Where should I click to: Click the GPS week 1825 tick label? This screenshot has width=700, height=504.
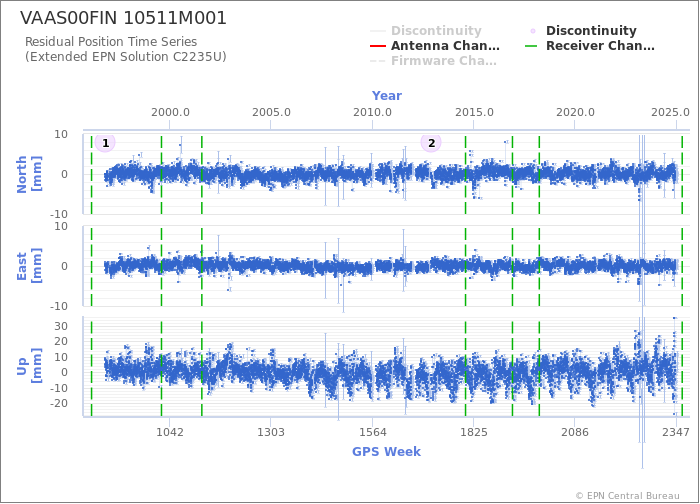(x=474, y=432)
